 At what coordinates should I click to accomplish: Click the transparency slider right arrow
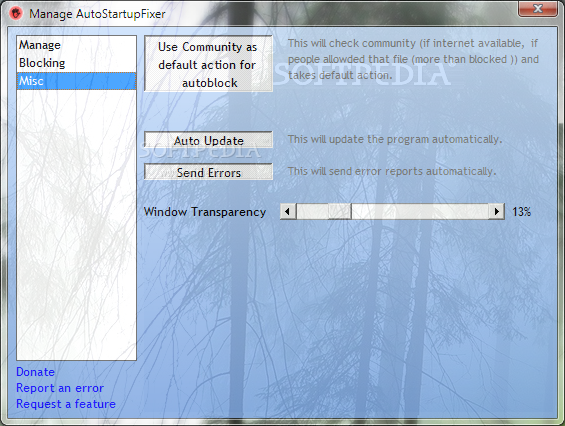497,212
